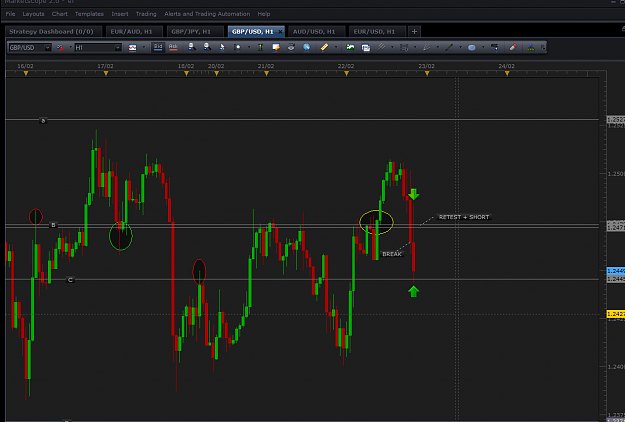The width and height of the screenshot is (625, 422).
Task: Open toolbar options at toolbar end
Action: pyautogui.click(x=543, y=47)
